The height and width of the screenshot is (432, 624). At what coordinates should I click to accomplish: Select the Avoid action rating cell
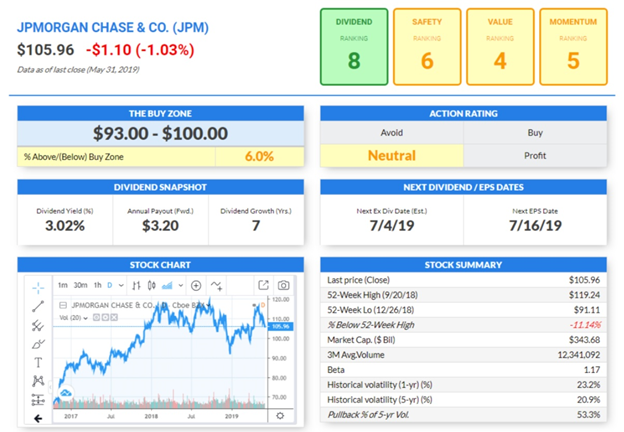(392, 132)
